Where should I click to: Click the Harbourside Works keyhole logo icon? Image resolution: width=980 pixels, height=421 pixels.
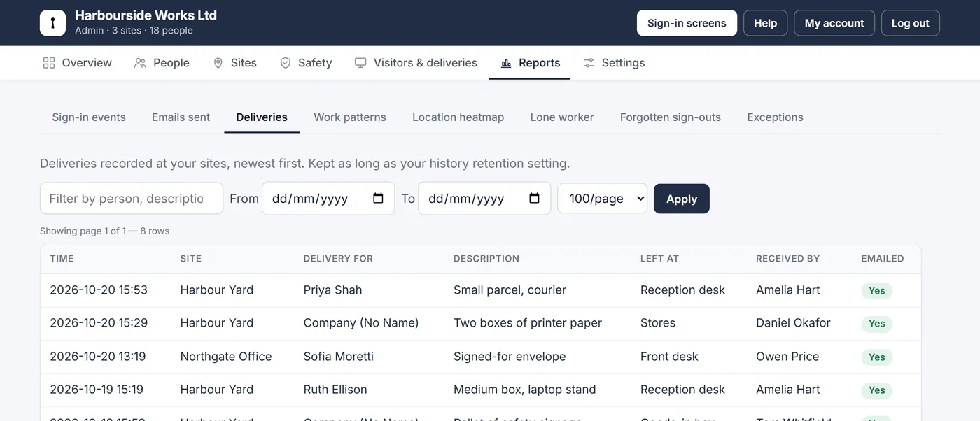[52, 23]
